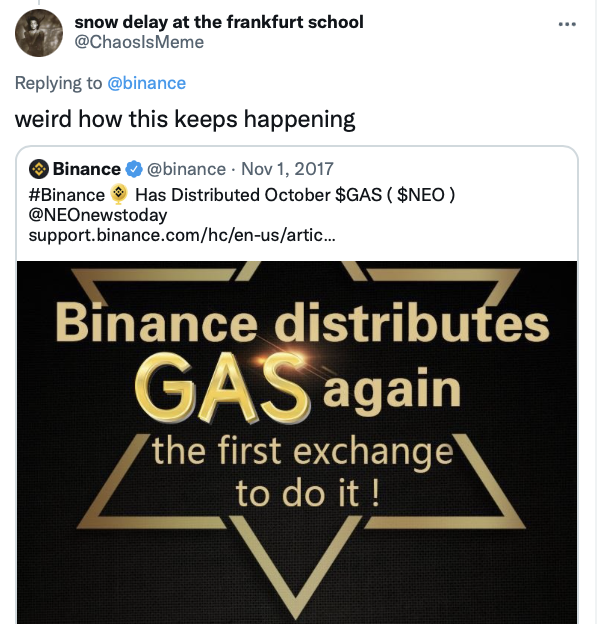Open the @binance handle in the quoted tweet header
The image size is (610, 624).
[187, 169]
